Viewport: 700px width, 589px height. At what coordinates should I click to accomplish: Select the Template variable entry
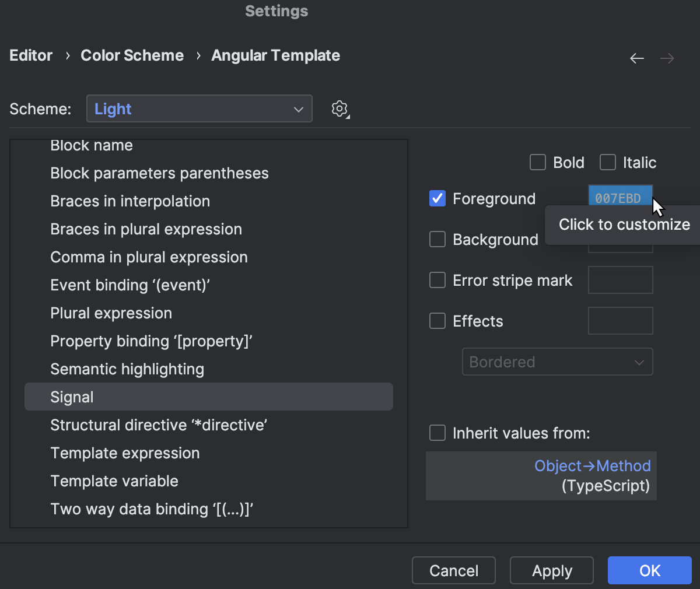tap(114, 481)
